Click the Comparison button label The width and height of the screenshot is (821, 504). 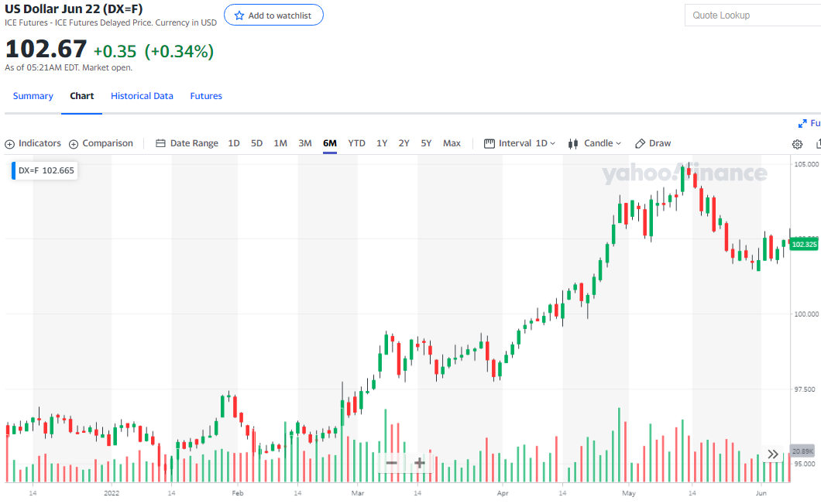(x=108, y=143)
